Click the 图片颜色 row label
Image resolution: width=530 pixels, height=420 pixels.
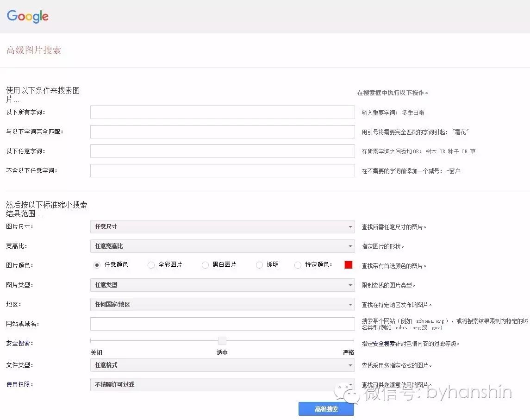point(20,265)
